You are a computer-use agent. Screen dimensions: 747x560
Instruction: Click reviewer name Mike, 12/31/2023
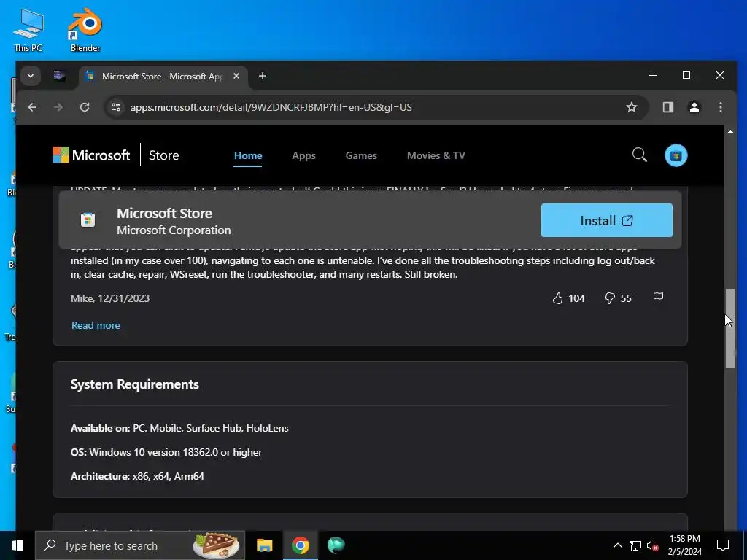(x=110, y=298)
